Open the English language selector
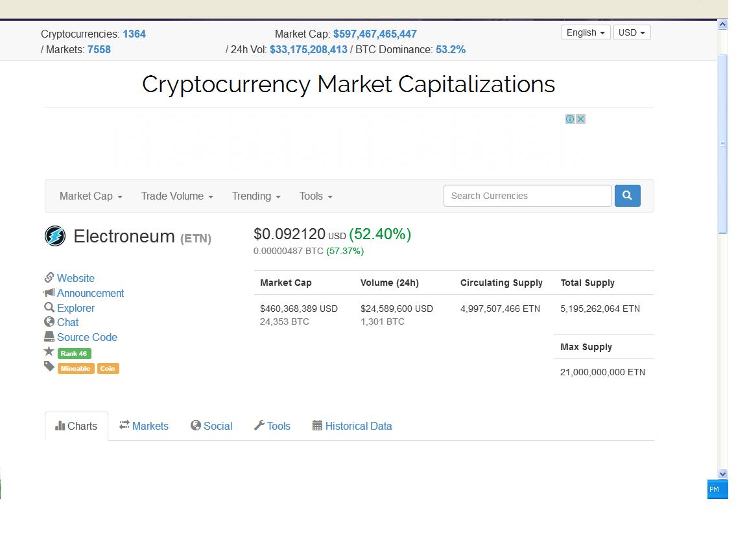This screenshot has height=560, width=747. pos(586,32)
